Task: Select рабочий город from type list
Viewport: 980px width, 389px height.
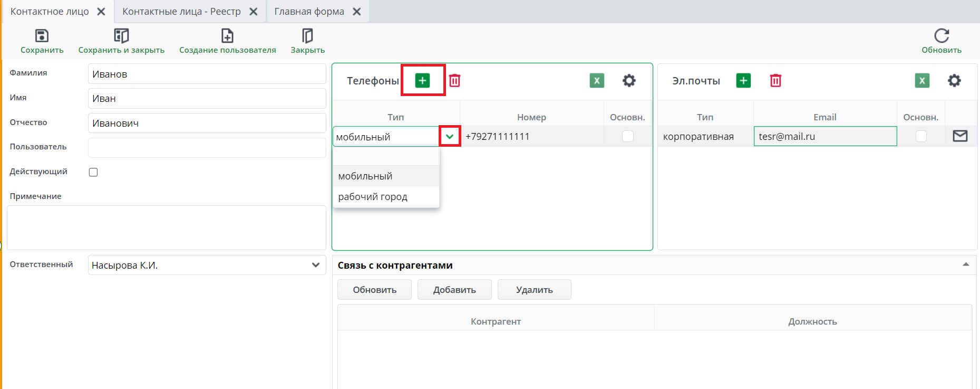Action: (x=373, y=196)
